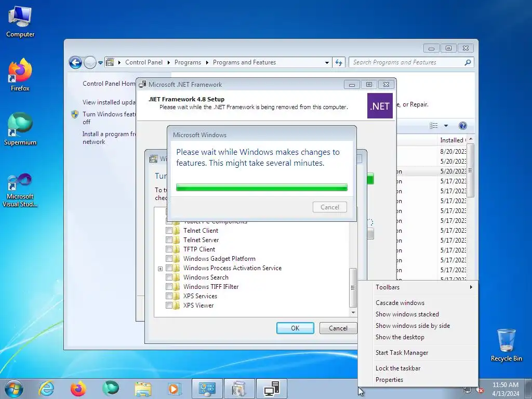Click the taskbar clock showing 11:50 AM
This screenshot has height=399, width=532.
[x=506, y=389]
